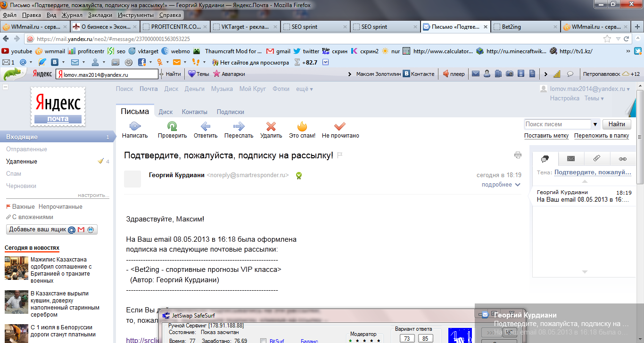Click the Непрочитанные filter link

coord(60,207)
